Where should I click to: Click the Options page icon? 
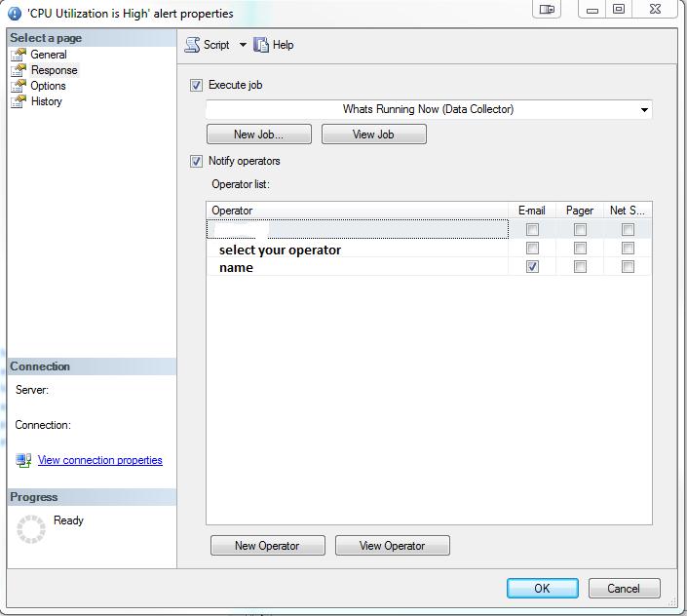point(19,86)
